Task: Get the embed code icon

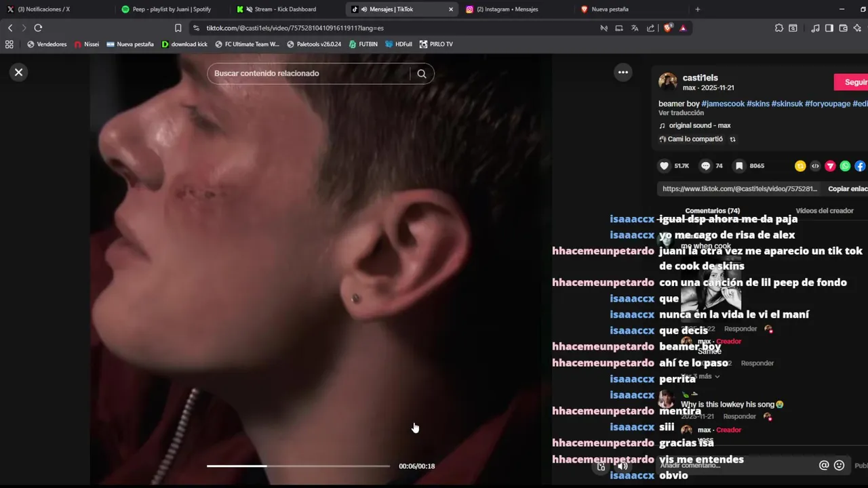Action: point(815,166)
